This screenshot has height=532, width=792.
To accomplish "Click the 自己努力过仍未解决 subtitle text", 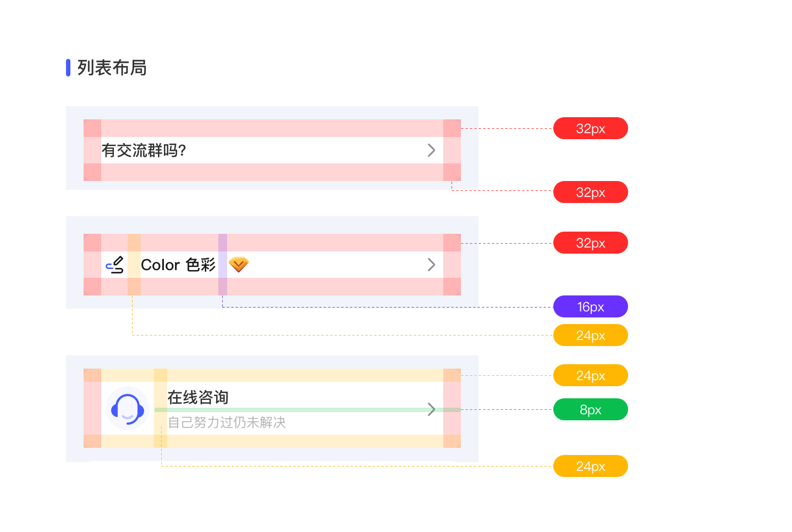I will (226, 423).
